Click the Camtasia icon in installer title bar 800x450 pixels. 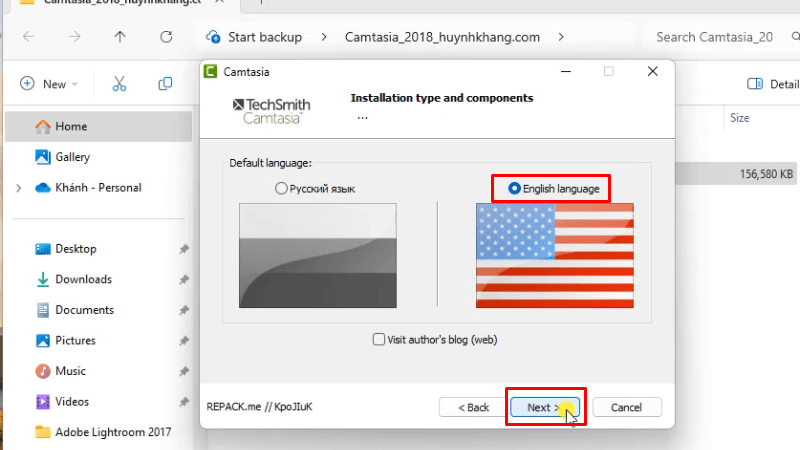pos(211,72)
